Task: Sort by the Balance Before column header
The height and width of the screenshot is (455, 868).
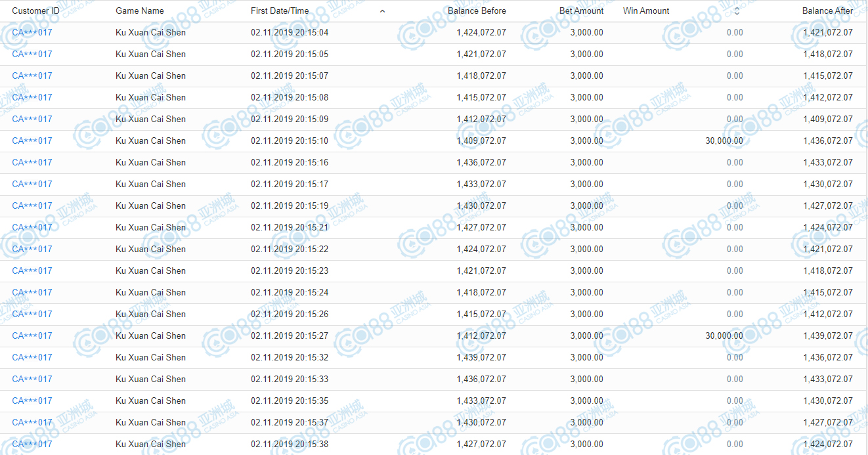Action: coord(477,11)
